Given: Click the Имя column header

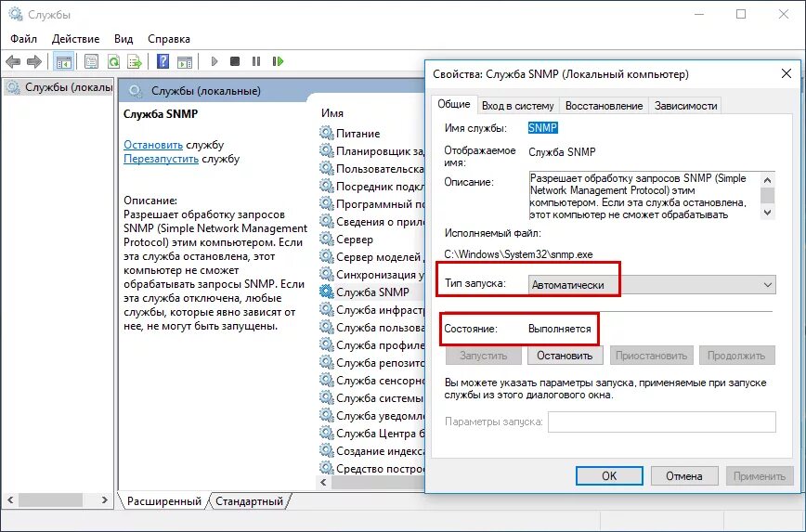Looking at the screenshot, I should pyautogui.click(x=332, y=113).
